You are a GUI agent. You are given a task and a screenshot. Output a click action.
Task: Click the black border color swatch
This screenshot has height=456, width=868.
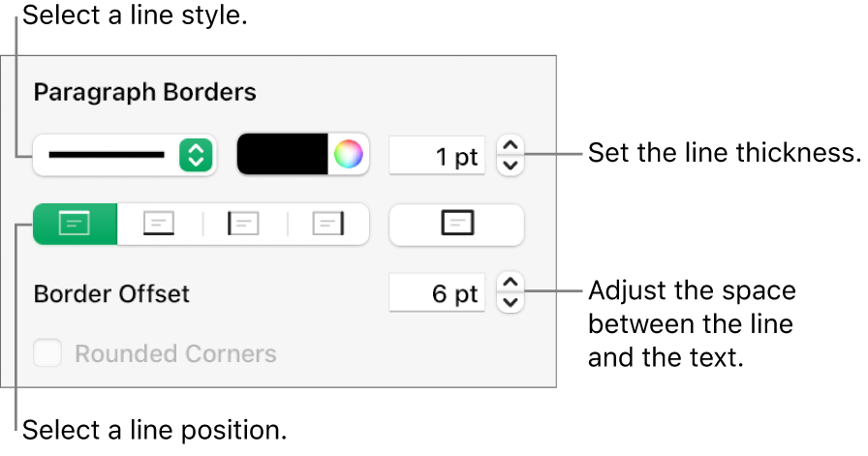[284, 154]
